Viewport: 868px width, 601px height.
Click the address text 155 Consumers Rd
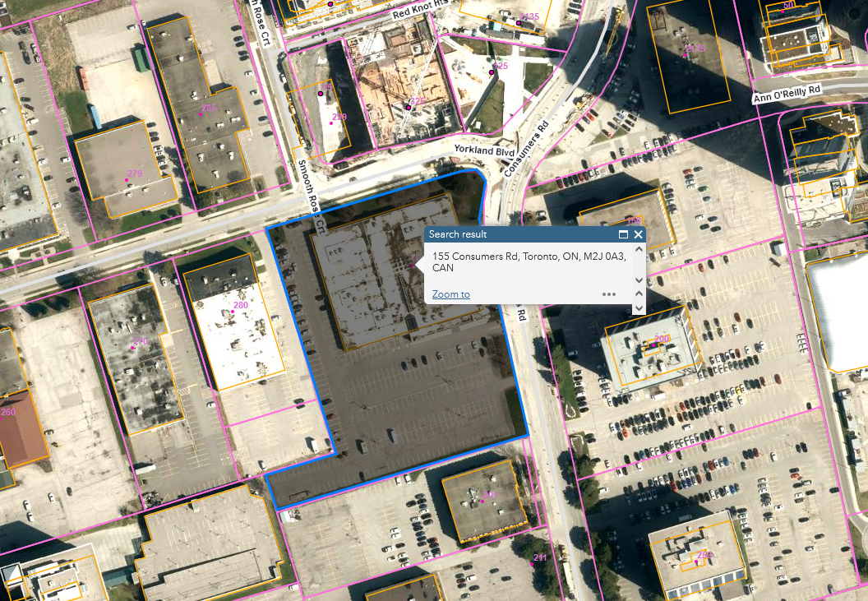coord(476,257)
